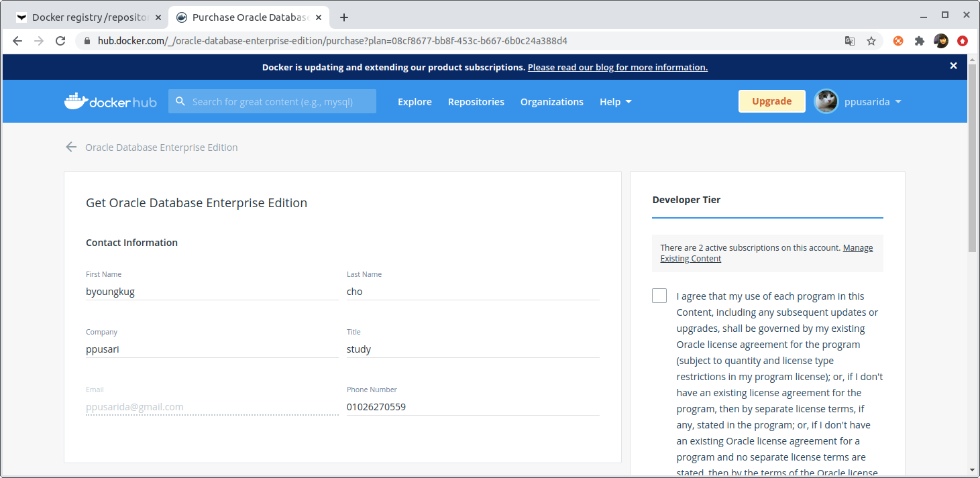
Task: Click the browser back arrow
Action: (17, 41)
